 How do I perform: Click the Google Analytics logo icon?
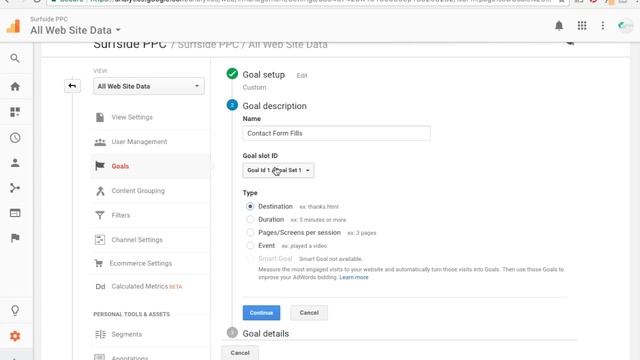(13, 26)
